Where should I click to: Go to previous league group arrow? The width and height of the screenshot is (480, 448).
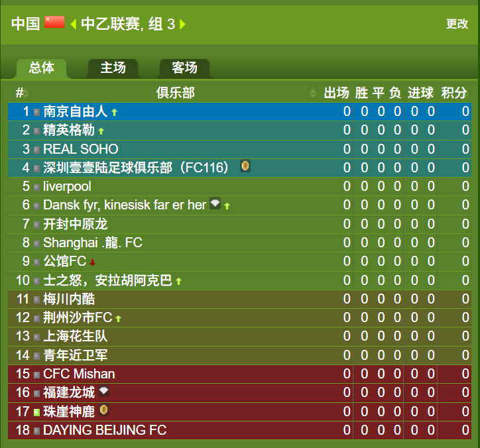[73, 24]
